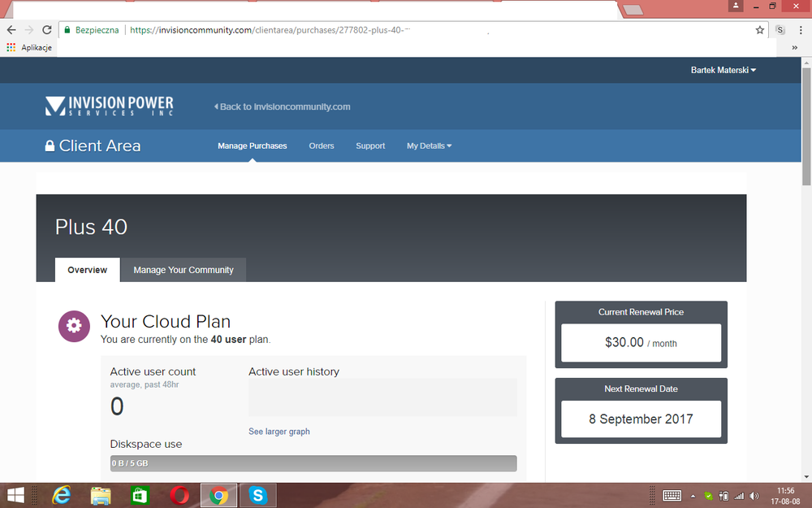Click the purple gear icon beside Your Cloud Plan
Screen dimensions: 812x508
74,326
